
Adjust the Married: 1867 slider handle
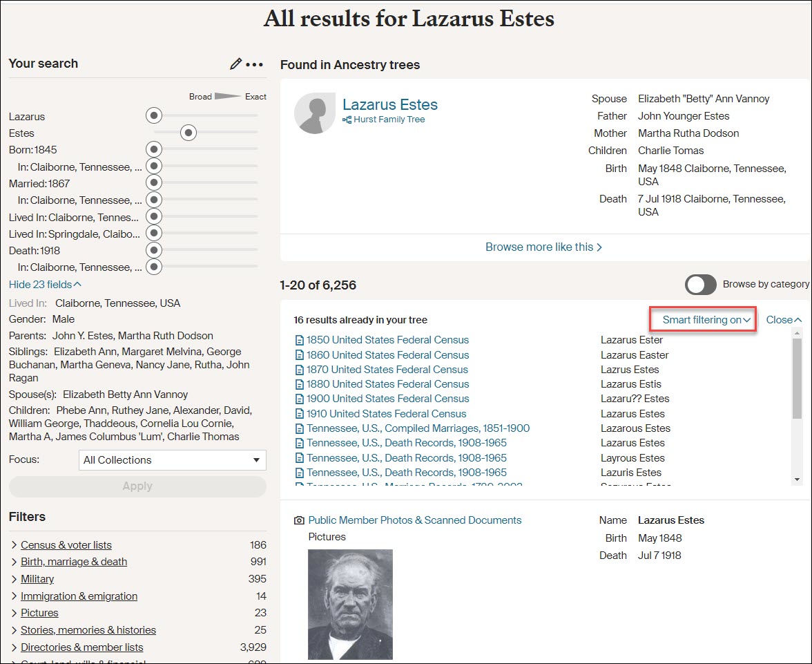pos(154,182)
